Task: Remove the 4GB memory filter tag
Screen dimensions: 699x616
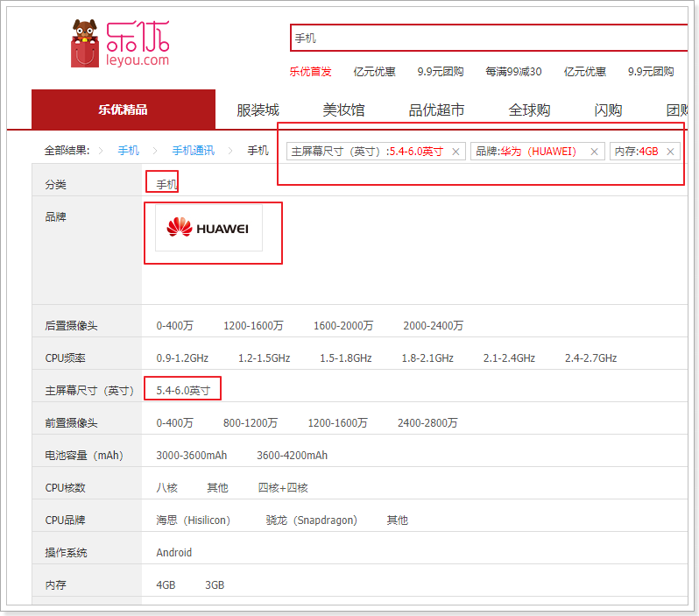Action: pyautogui.click(x=671, y=152)
